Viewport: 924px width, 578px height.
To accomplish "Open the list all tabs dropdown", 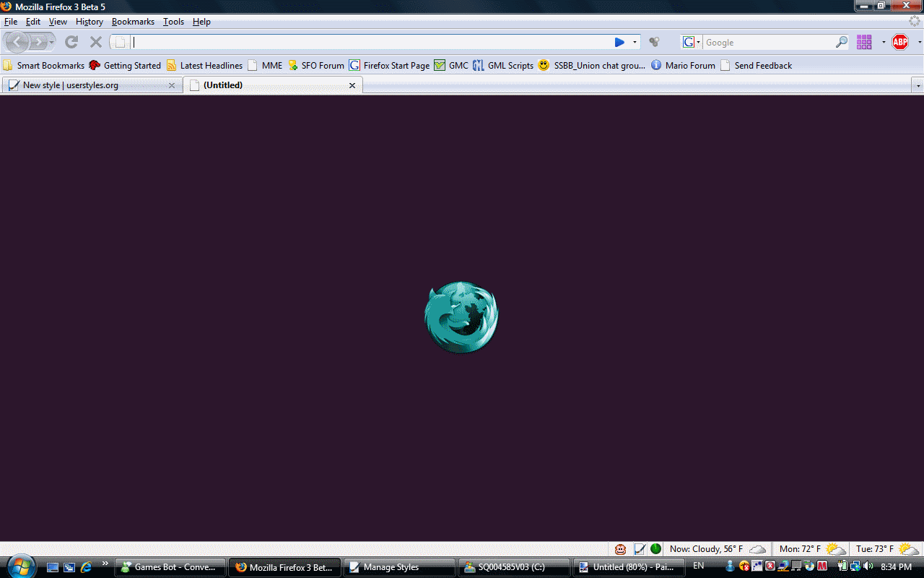I will (918, 85).
